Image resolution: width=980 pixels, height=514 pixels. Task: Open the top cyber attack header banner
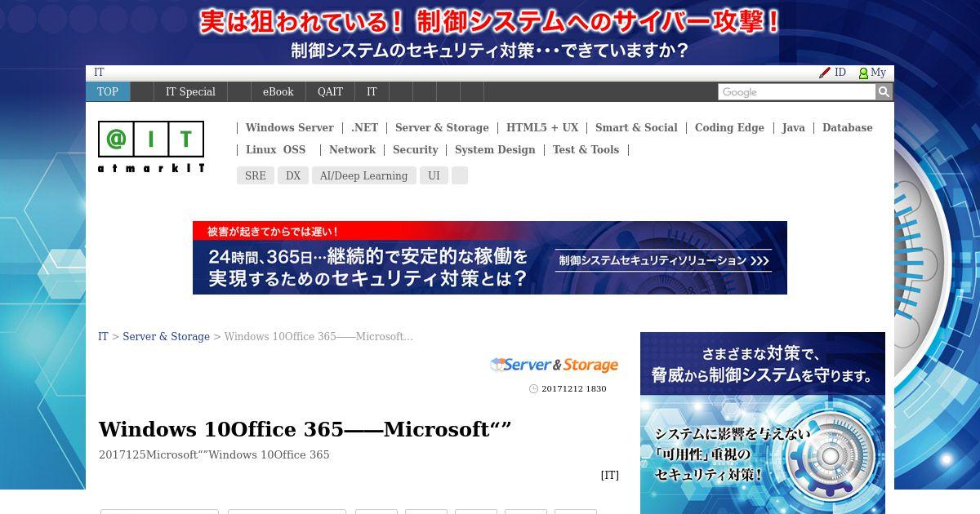[490, 33]
